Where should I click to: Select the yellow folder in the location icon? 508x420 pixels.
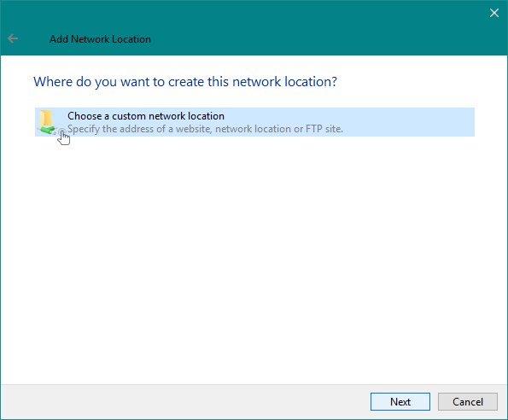click(x=46, y=118)
